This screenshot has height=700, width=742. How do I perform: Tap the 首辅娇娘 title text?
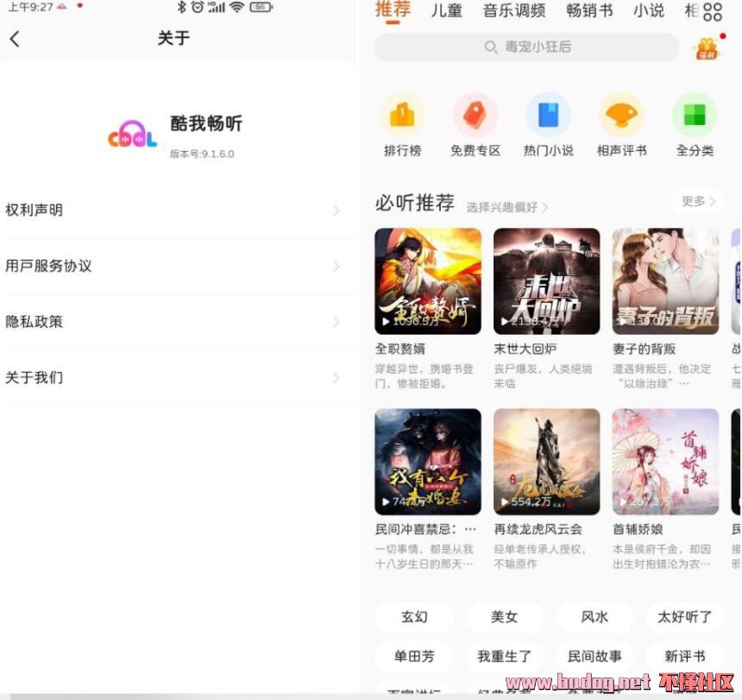point(638,529)
